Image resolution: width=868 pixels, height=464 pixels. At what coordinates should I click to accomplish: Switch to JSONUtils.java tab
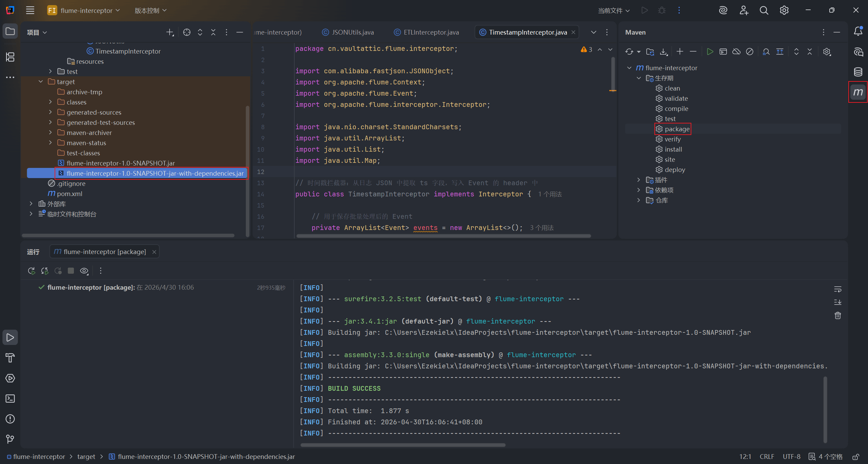click(348, 32)
